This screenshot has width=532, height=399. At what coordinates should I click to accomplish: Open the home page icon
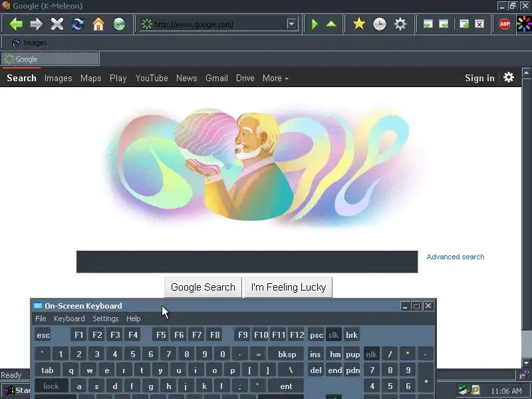pyautogui.click(x=98, y=24)
